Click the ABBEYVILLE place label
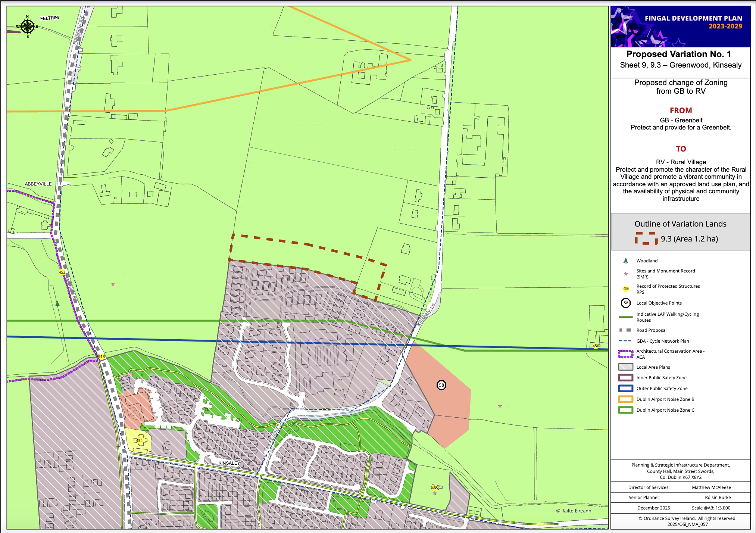The image size is (756, 533). pyautogui.click(x=38, y=184)
